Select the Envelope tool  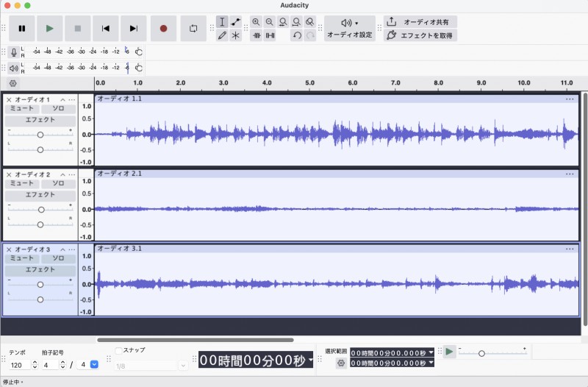tap(235, 22)
